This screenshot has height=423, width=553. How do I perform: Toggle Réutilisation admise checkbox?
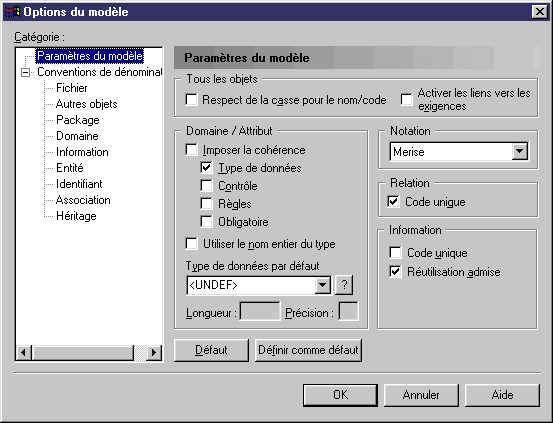[395, 272]
